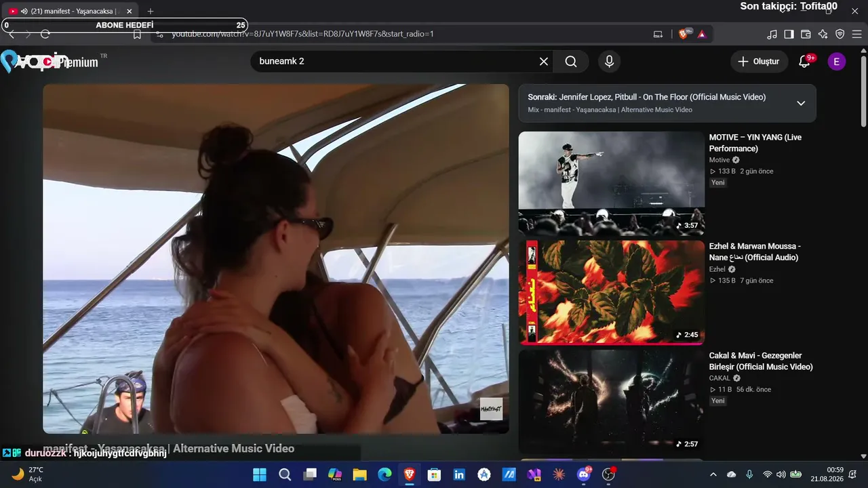Open File Explorer from the taskbar

point(359,474)
